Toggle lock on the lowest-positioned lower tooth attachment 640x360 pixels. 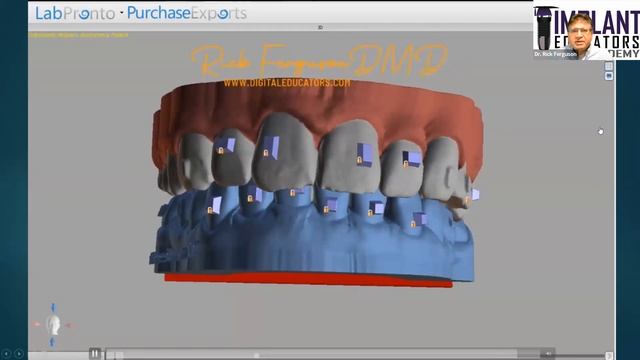(x=413, y=224)
